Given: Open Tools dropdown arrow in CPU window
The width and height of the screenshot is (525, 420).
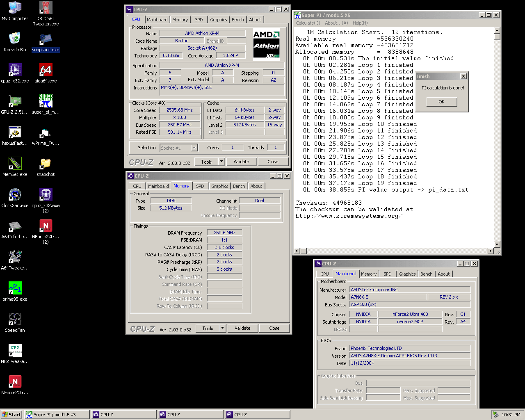Looking at the screenshot, I should [221, 162].
